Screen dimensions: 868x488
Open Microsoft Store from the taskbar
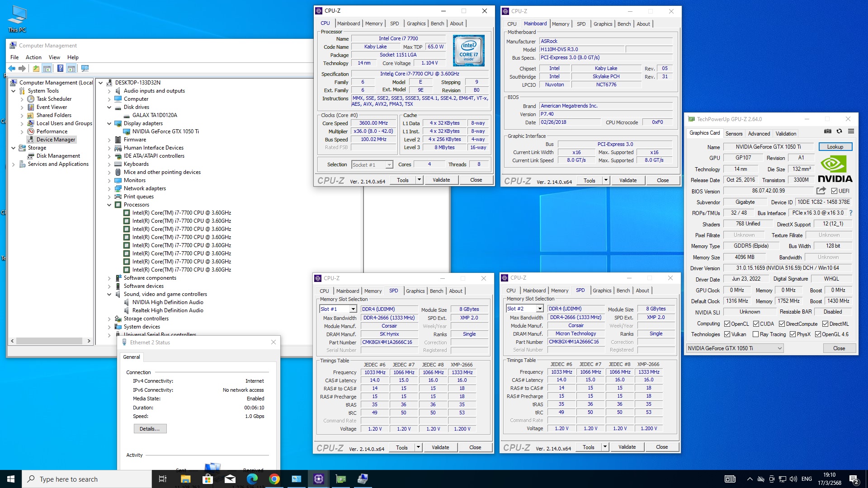(x=208, y=479)
